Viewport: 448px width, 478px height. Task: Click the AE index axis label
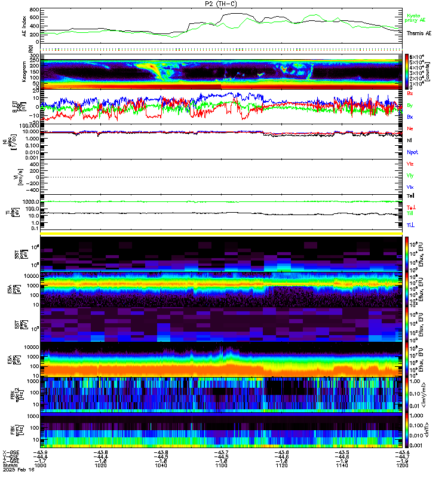coord(24,26)
